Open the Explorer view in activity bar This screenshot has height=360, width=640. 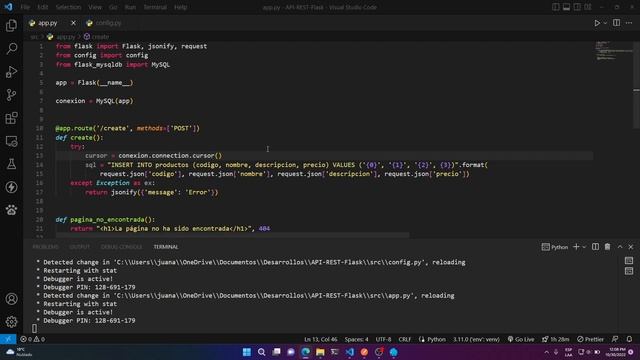coord(11,26)
